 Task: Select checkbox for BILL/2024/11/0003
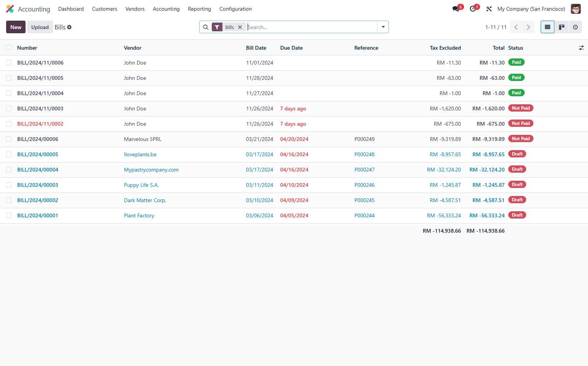[9, 109]
